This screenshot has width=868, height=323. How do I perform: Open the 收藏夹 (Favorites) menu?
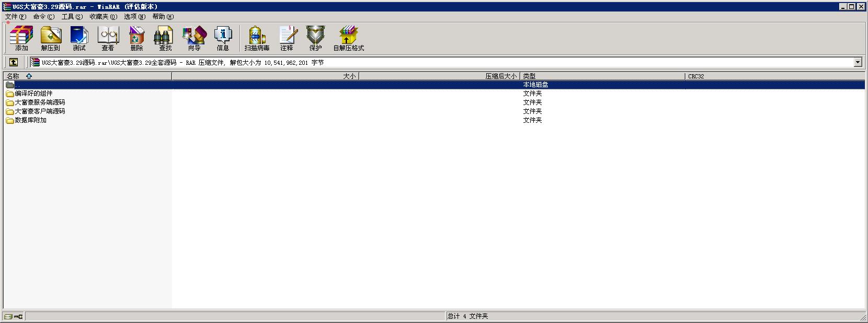coord(103,17)
